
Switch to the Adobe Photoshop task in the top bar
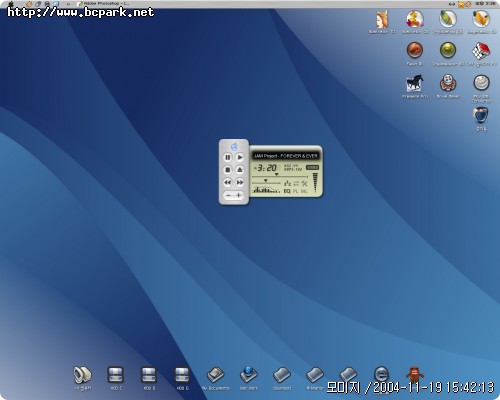coord(103,4)
